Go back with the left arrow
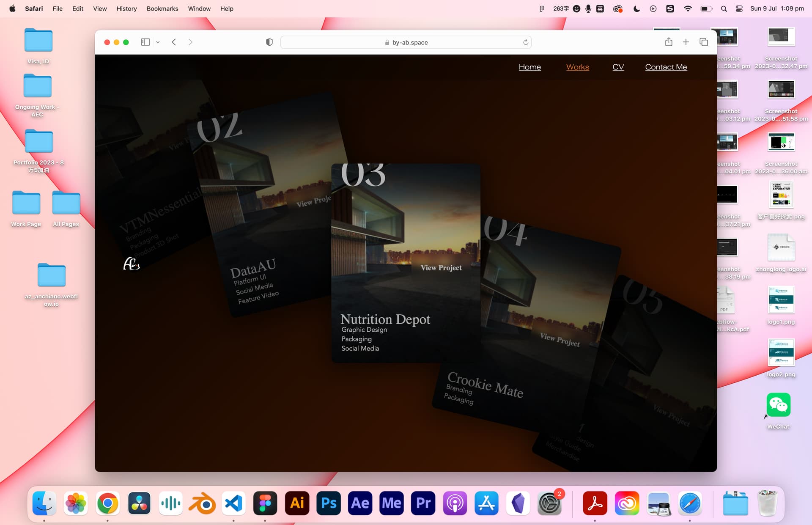The height and width of the screenshot is (525, 812). pos(174,42)
